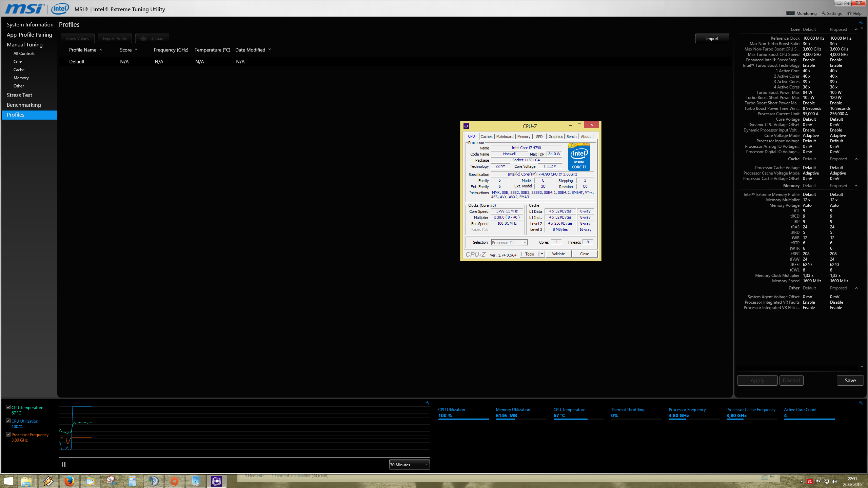The width and height of the screenshot is (868, 488).
Task: Toggle CPU Utilization graph checkbox
Action: coord(8,421)
